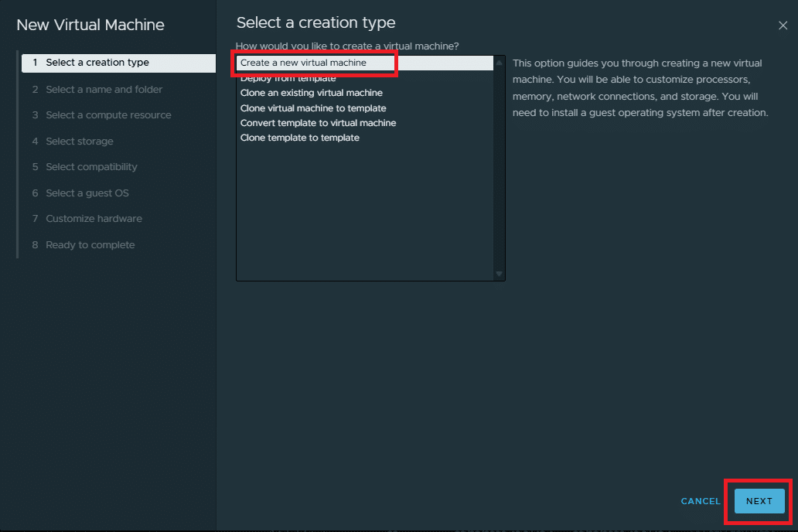Choose Convert template to virtual machine
The image size is (798, 532).
point(318,123)
